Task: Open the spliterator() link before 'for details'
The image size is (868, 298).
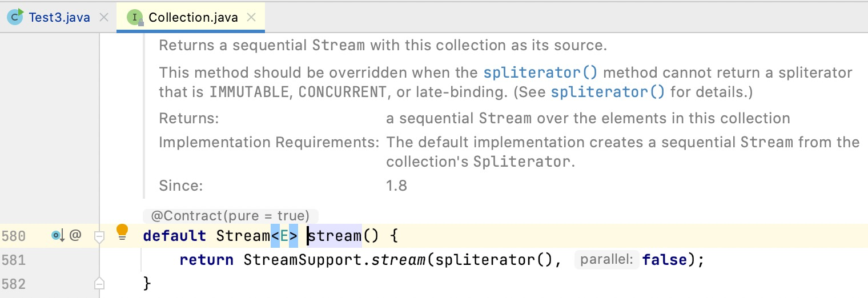Action: pyautogui.click(x=608, y=91)
